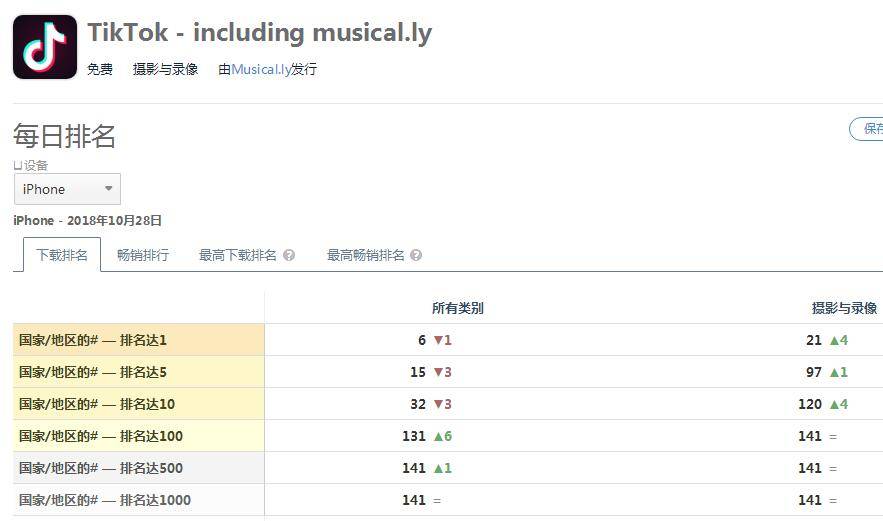Select the 排名达100 row label
The height and width of the screenshot is (521, 883).
pos(101,436)
